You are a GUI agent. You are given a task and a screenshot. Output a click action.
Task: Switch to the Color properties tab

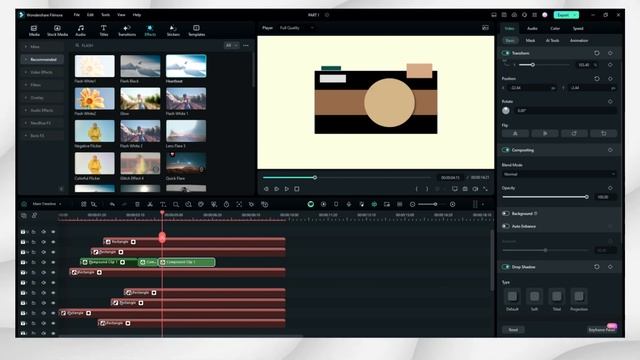click(x=555, y=29)
